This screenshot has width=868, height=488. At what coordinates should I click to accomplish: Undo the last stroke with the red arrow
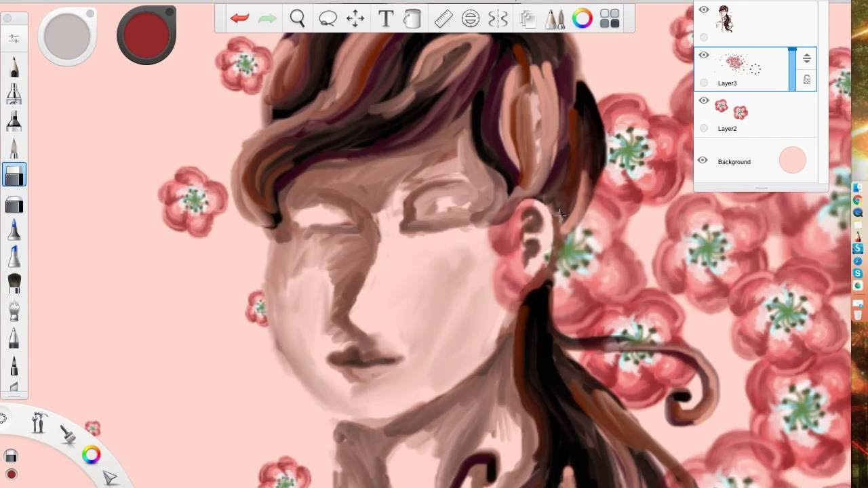(x=239, y=19)
